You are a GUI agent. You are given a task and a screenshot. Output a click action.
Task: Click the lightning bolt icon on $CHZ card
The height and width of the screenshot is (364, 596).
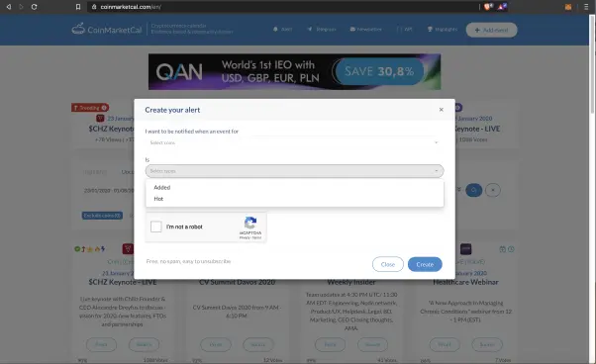pos(103,249)
